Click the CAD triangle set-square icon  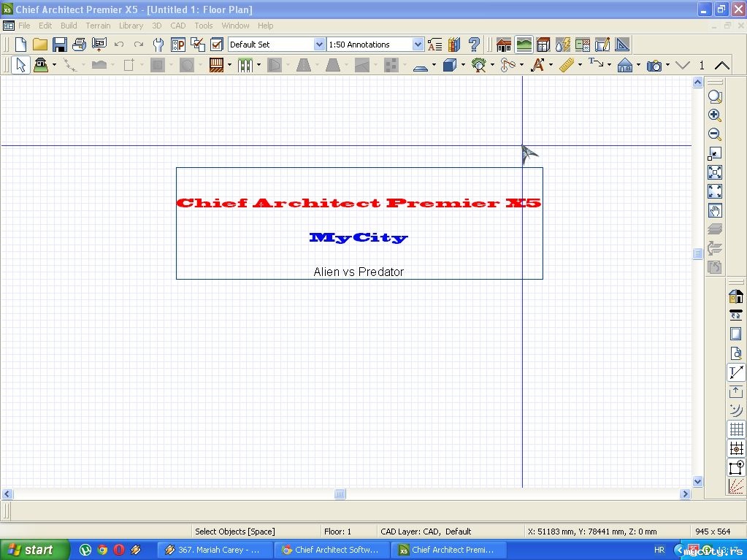(621, 45)
